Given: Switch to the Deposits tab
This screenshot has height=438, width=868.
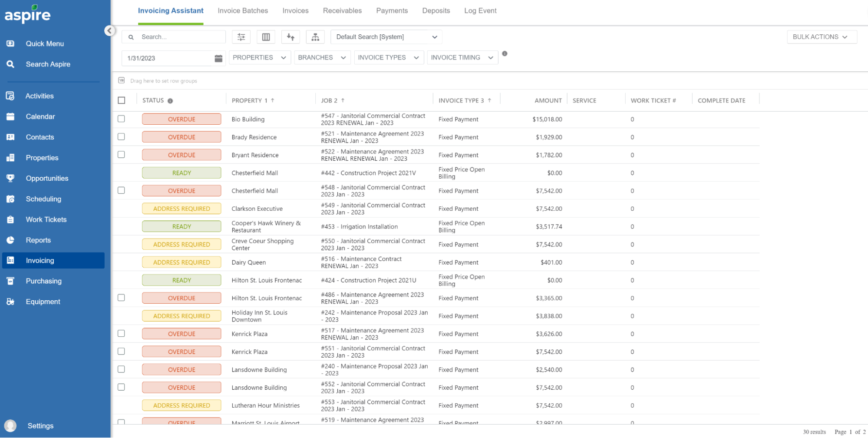Looking at the screenshot, I should point(436,10).
